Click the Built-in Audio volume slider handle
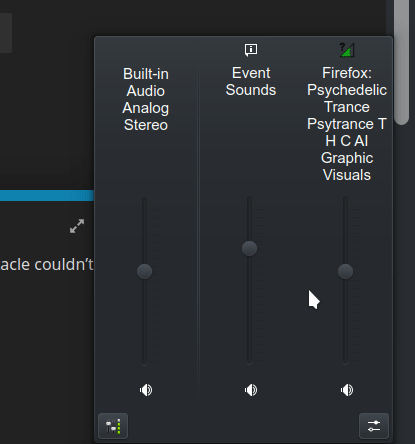The height and width of the screenshot is (444, 415). coord(144,271)
